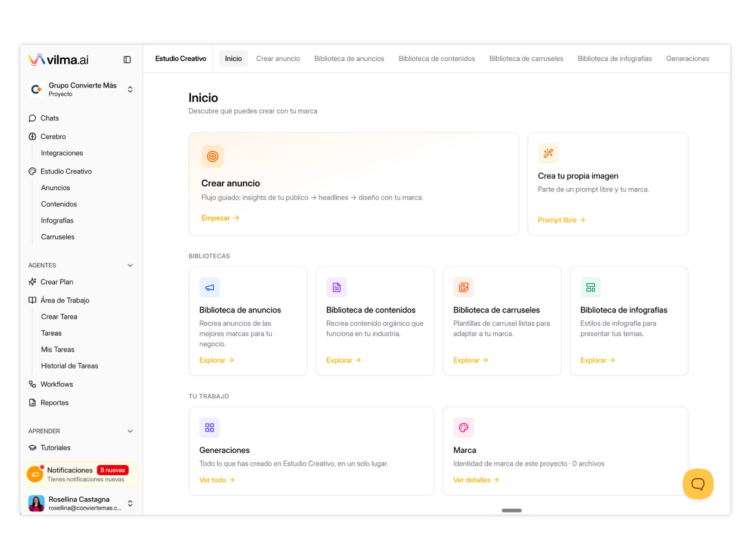Viewport: 751px width, 560px height.
Task: Open Mis Tareas in the sidebar
Action: pos(58,349)
